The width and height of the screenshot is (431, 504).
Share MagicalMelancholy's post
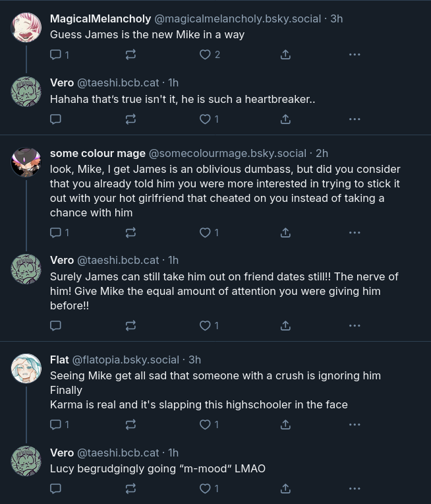point(285,55)
